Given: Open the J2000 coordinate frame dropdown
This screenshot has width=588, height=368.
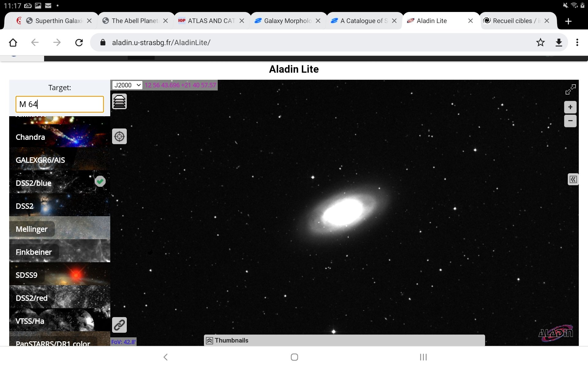Looking at the screenshot, I should tap(127, 85).
